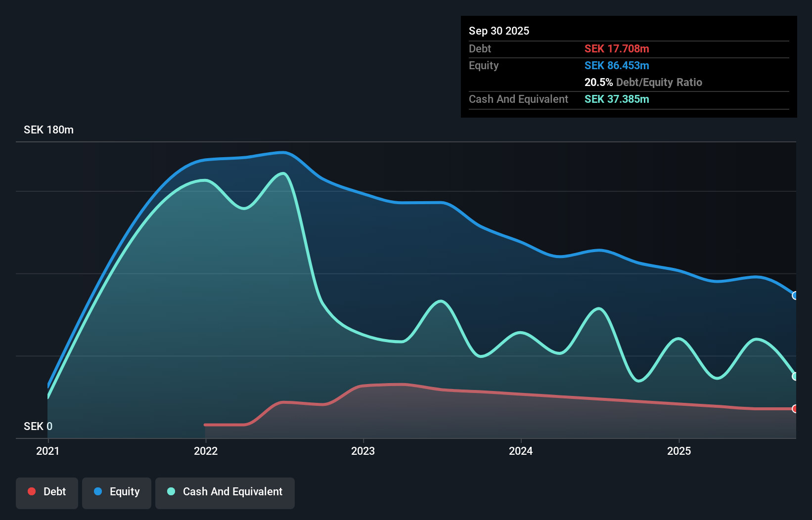Click the SEK 17.708m Debt value link
This screenshot has width=812, height=520.
click(617, 48)
